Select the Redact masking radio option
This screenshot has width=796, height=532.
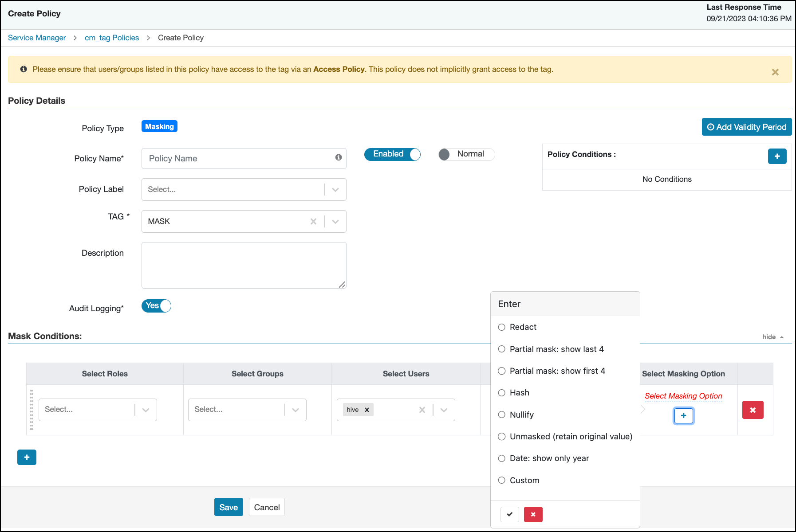pyautogui.click(x=502, y=327)
